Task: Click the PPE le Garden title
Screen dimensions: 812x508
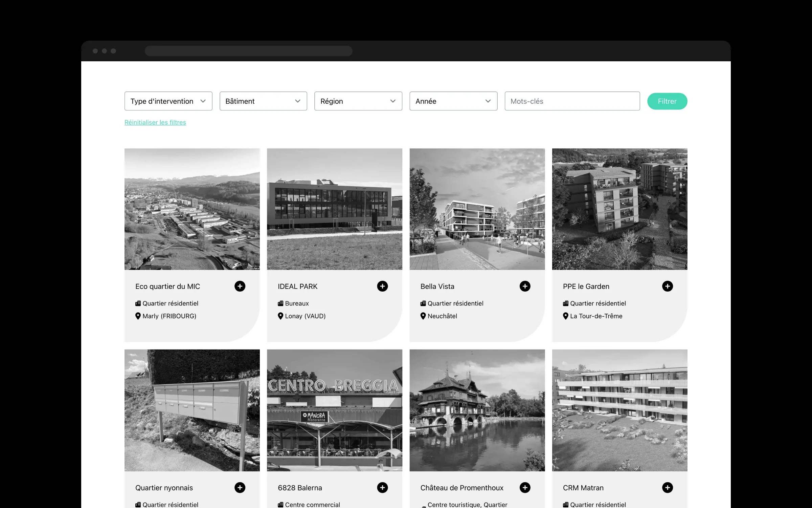Action: [586, 287]
